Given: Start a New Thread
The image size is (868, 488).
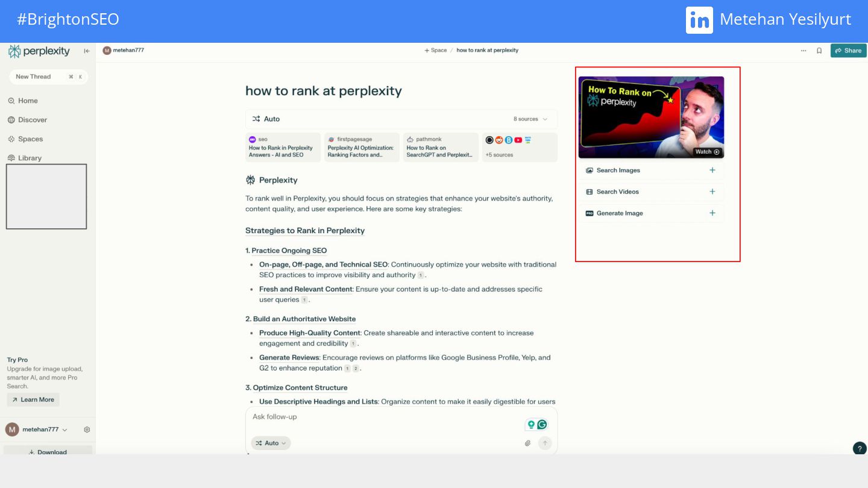Looking at the screenshot, I should [x=48, y=77].
